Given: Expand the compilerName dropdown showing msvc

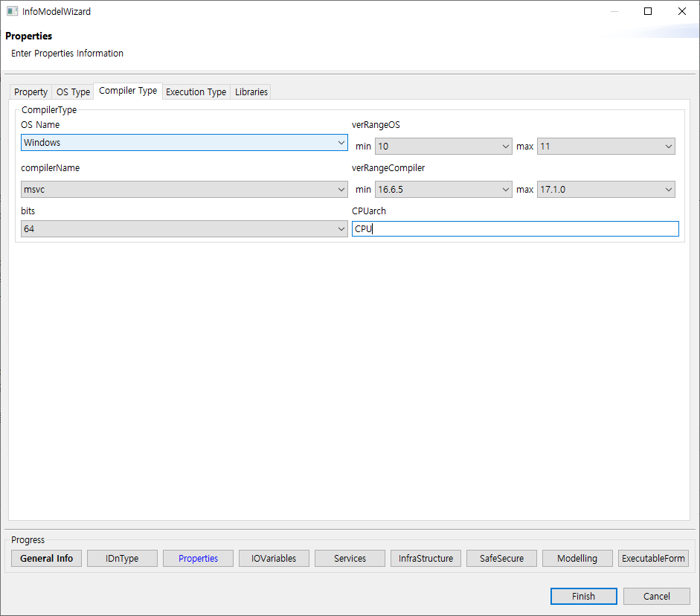Looking at the screenshot, I should [341, 189].
